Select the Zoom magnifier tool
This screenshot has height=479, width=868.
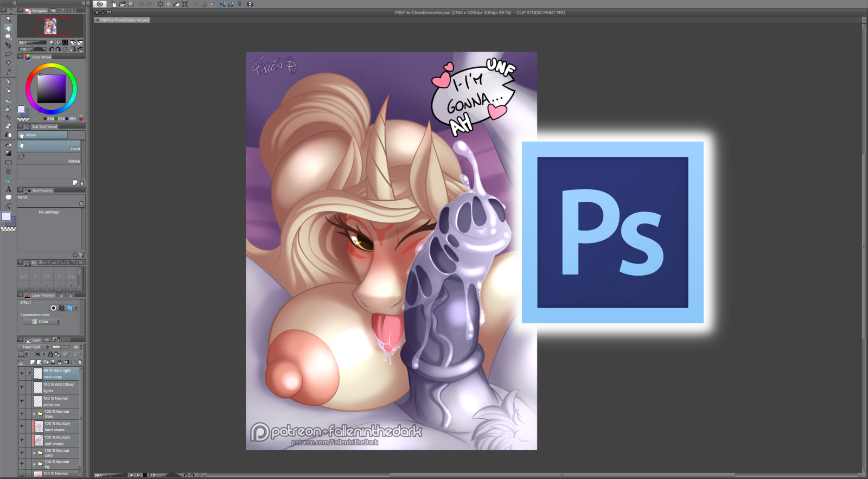tap(8, 19)
